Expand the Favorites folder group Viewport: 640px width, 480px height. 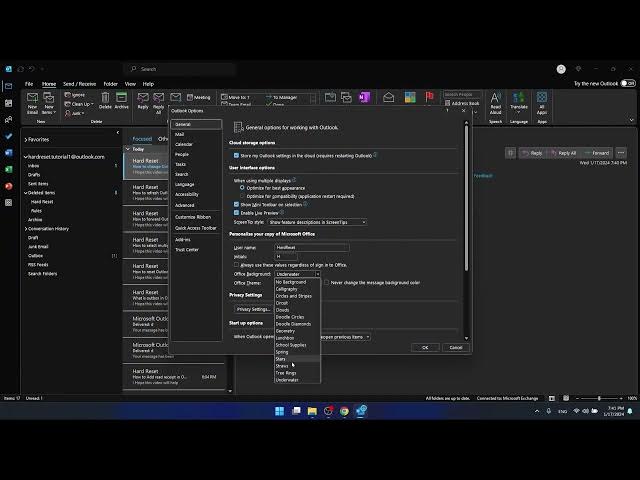26,140
